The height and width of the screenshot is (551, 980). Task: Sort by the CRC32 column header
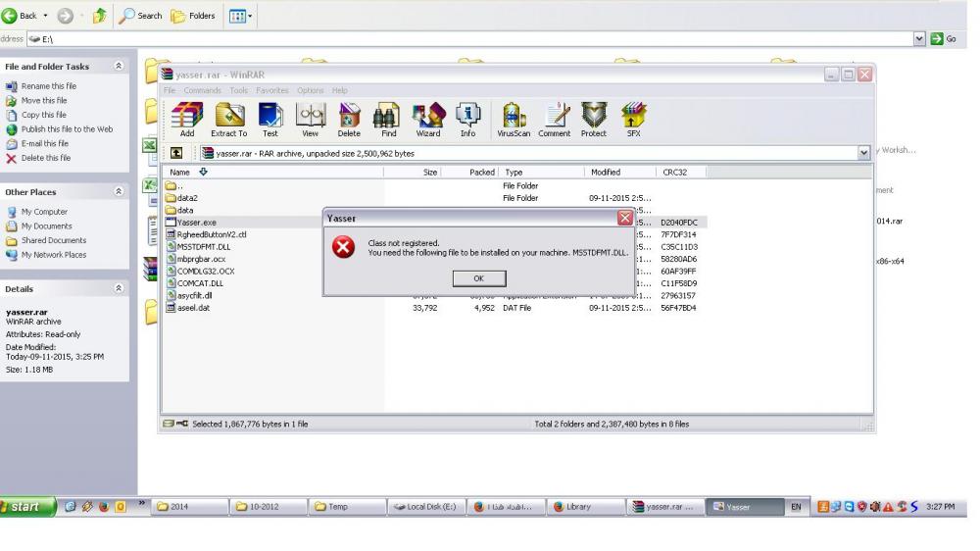pyautogui.click(x=681, y=172)
